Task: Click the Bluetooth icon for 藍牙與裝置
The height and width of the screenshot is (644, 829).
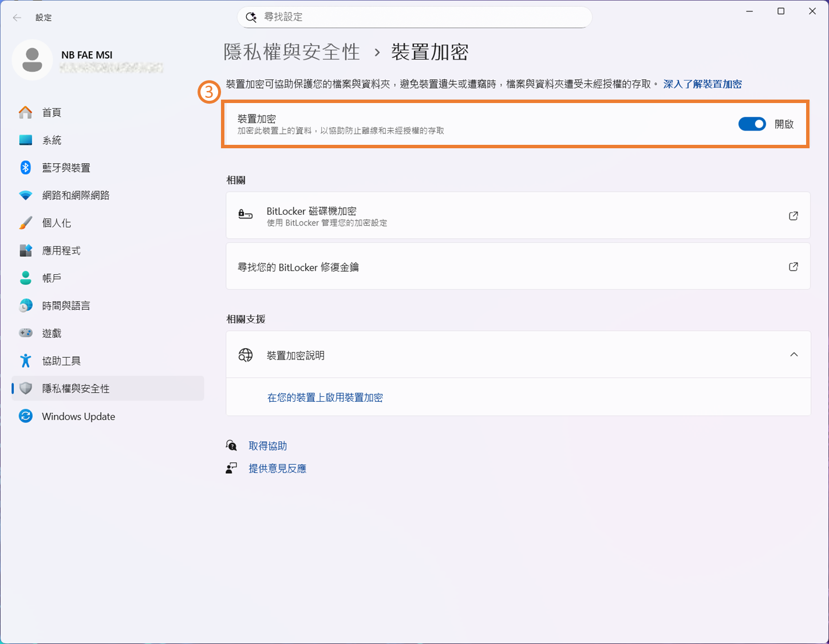Action: pyautogui.click(x=26, y=168)
